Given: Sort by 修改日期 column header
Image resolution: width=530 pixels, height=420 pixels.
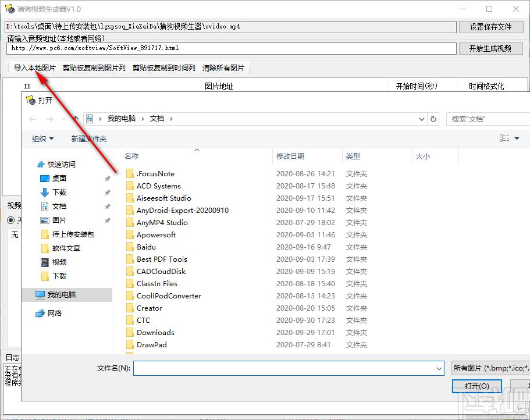Looking at the screenshot, I should tap(290, 156).
